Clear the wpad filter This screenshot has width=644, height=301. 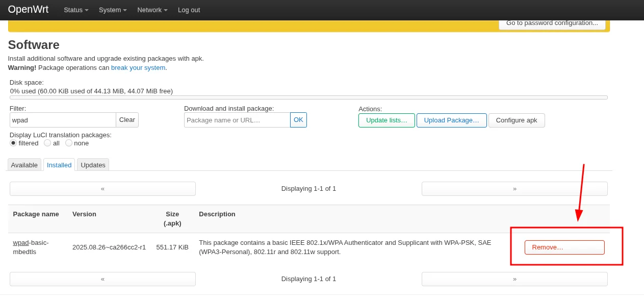coord(127,119)
